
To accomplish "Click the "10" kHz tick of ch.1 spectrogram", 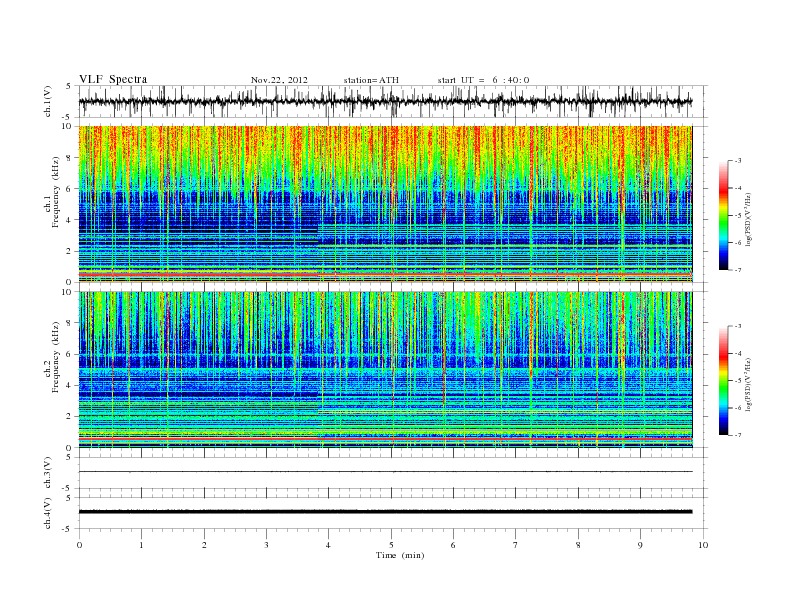I will (68, 126).
